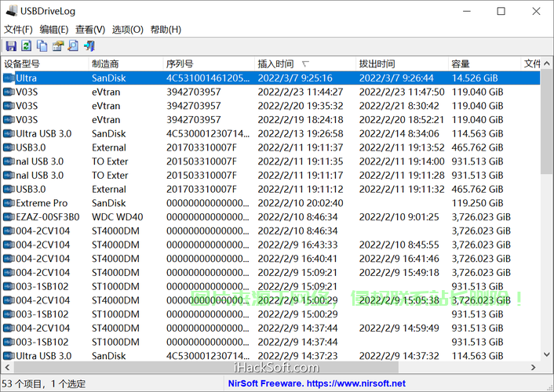Click unplug time 2022/2/9 15:49:18

399,273
